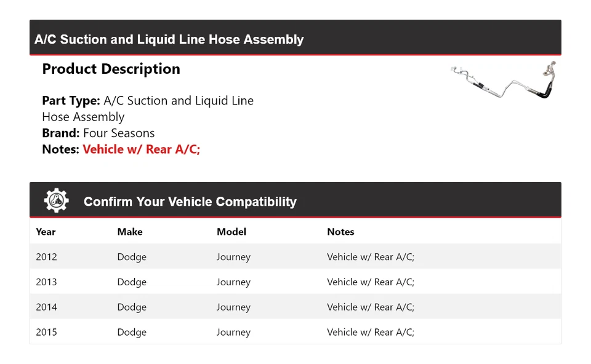This screenshot has height=364, width=591.
Task: Click Journey in the 2013 row
Action: point(233,282)
